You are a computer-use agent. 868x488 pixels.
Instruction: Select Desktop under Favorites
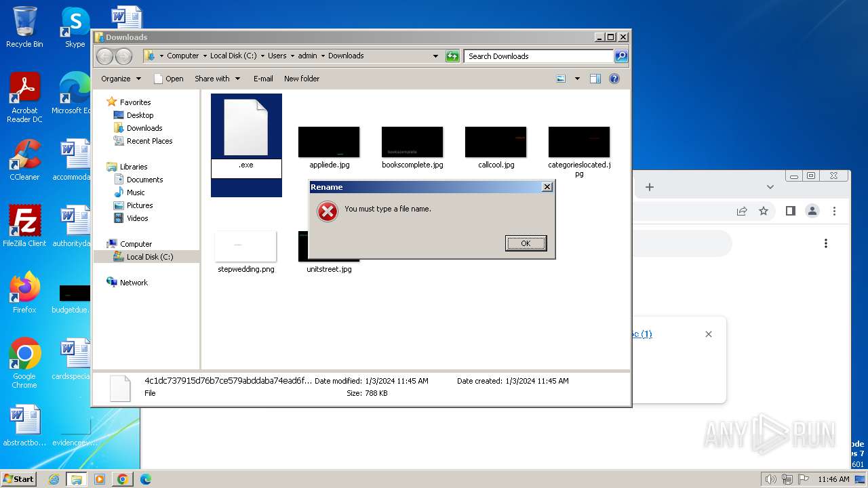pyautogui.click(x=140, y=115)
